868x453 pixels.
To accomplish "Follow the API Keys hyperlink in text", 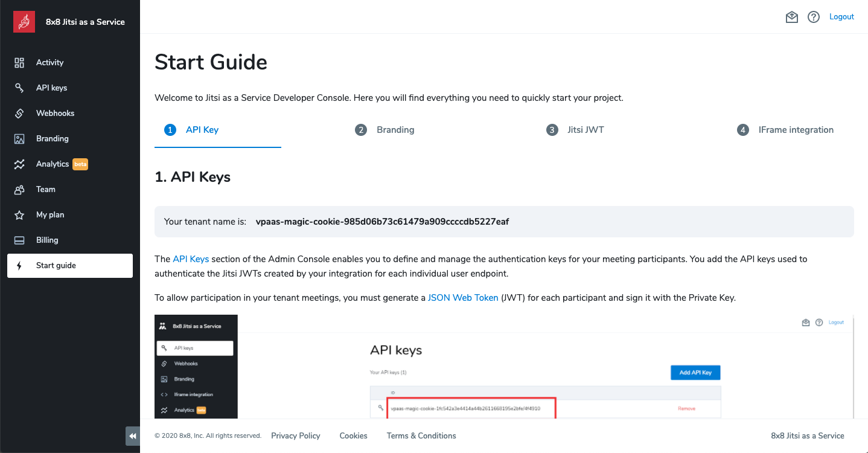I will point(191,259).
